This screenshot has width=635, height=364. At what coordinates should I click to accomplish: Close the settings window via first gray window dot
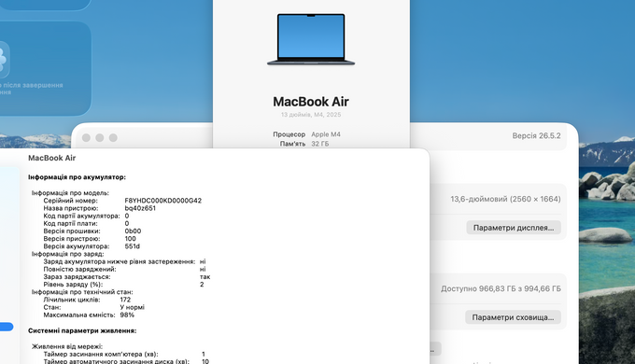pyautogui.click(x=86, y=137)
